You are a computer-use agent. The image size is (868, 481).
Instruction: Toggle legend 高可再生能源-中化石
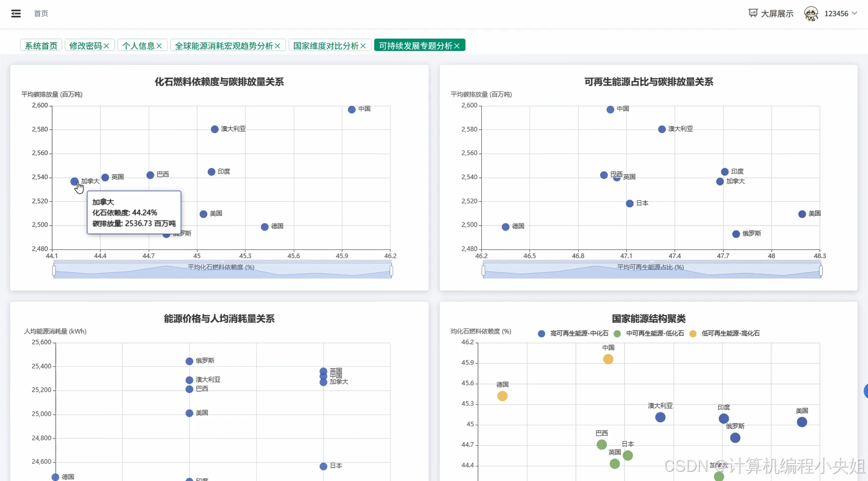tap(573, 334)
